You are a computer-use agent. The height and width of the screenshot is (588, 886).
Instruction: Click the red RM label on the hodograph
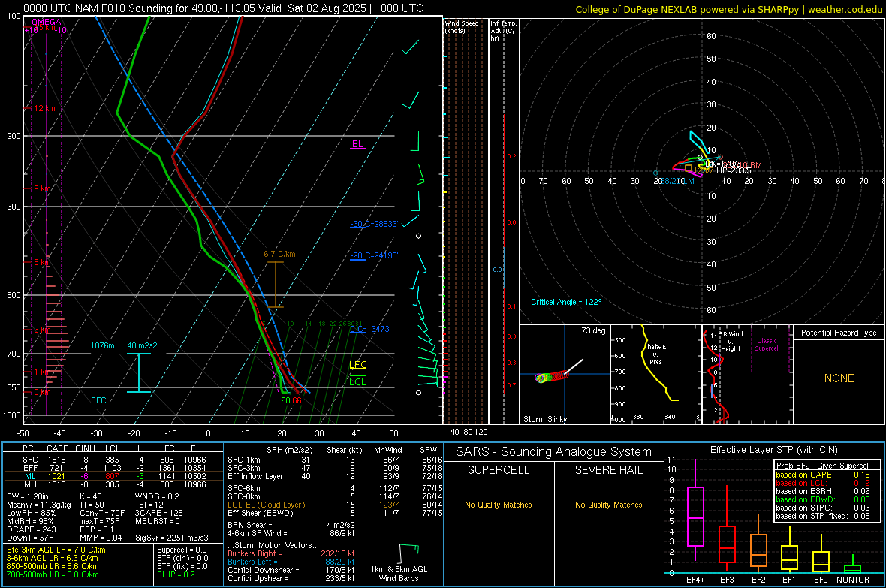click(x=756, y=165)
